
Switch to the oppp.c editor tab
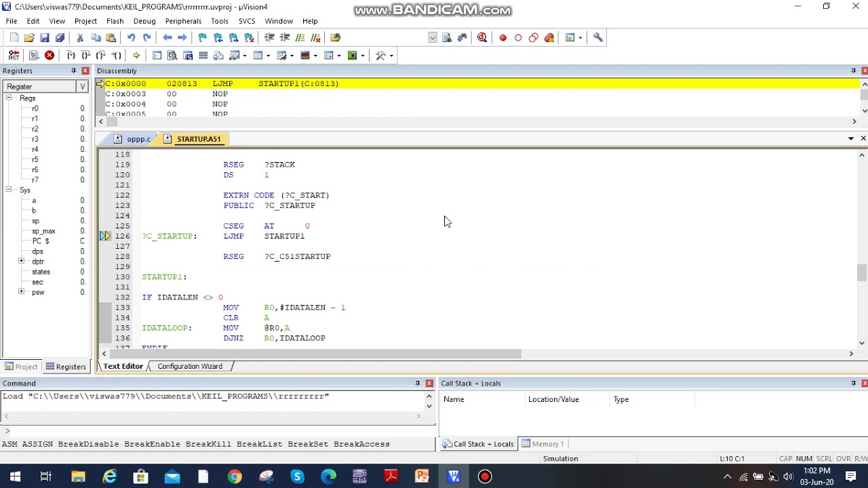point(132,139)
